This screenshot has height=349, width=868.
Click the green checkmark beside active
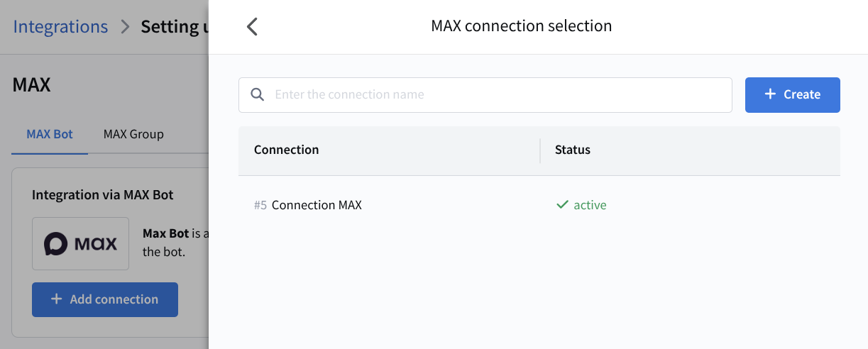[x=562, y=205]
